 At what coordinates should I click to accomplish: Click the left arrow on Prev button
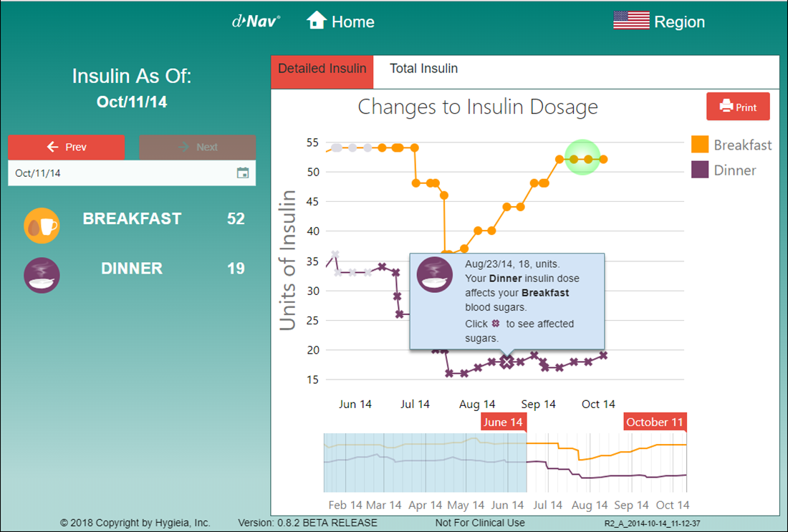(x=53, y=147)
